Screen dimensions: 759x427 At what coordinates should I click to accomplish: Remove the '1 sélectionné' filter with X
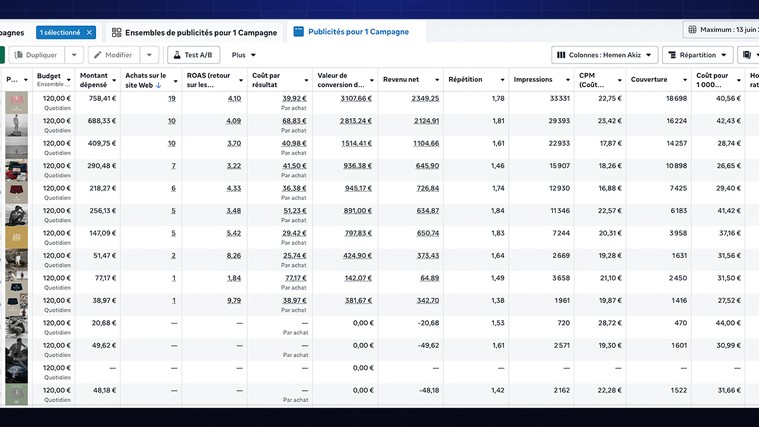[x=89, y=32]
